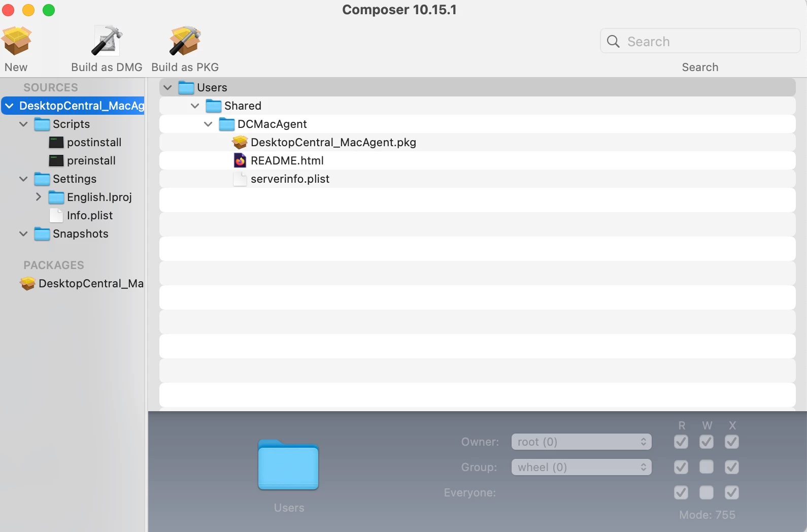Click the New toolbar label
The image size is (807, 532).
16,67
